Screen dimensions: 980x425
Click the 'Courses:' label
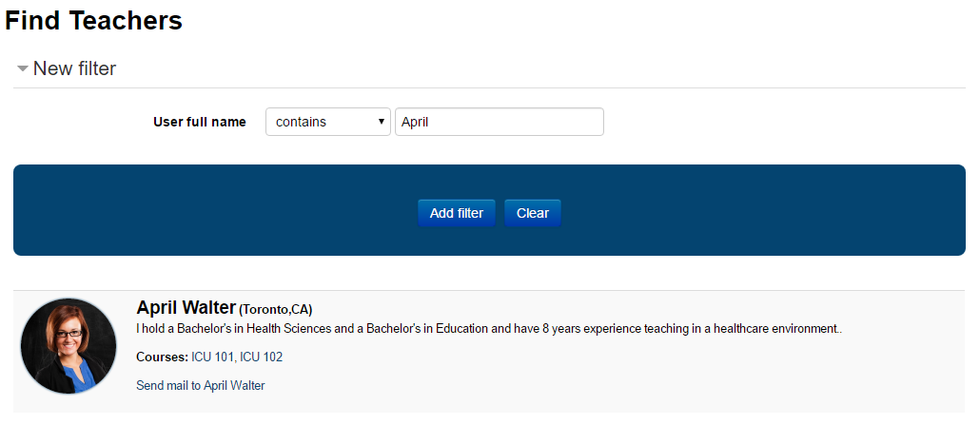pyautogui.click(x=162, y=357)
